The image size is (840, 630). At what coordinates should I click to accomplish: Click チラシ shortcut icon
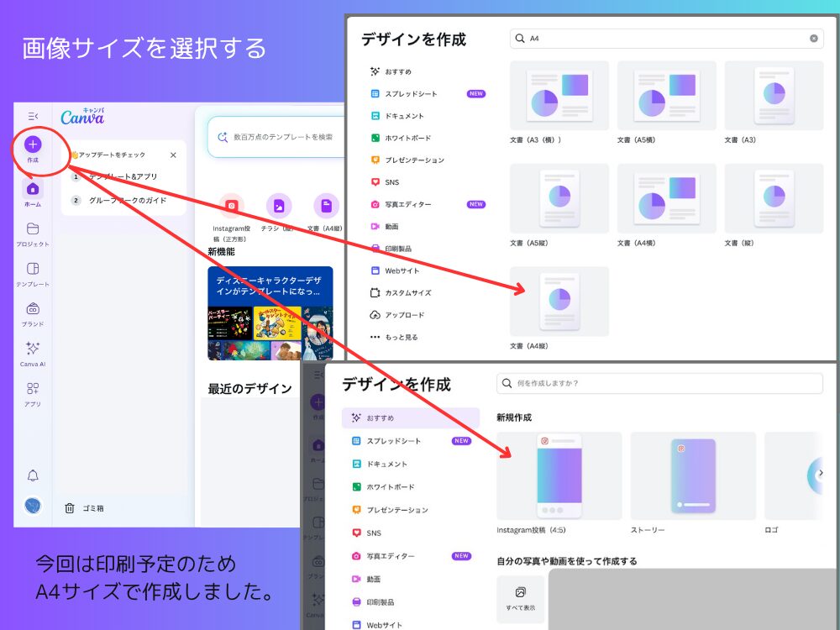click(x=279, y=206)
